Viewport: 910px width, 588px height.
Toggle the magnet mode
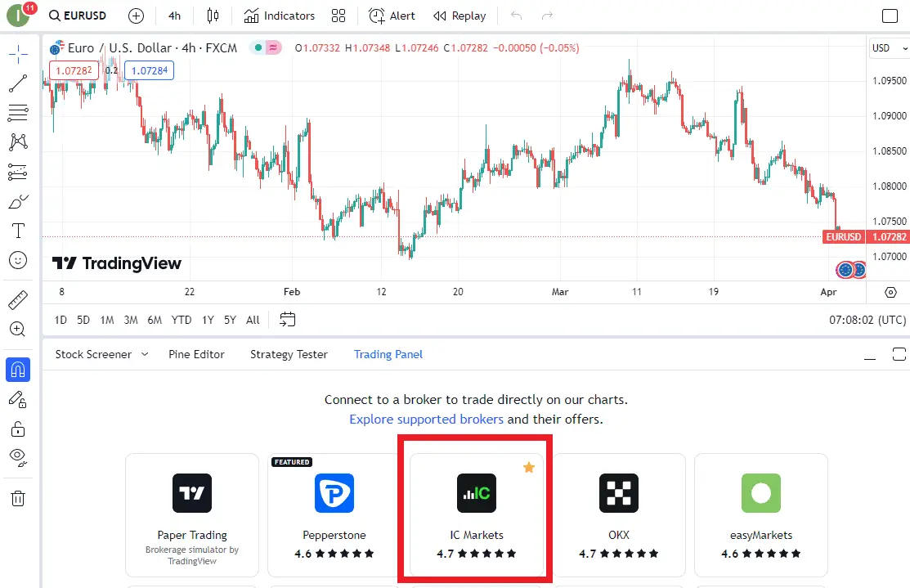(x=18, y=370)
